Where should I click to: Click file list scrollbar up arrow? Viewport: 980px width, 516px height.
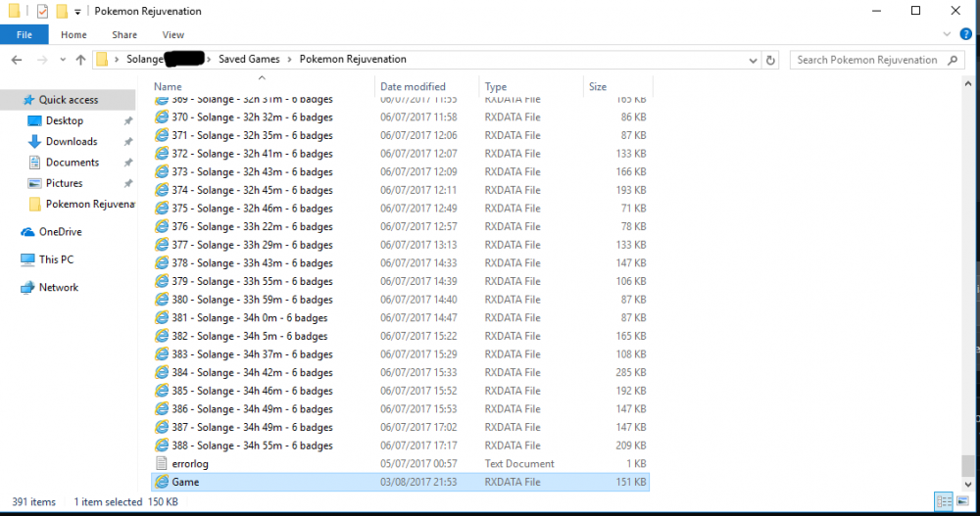click(x=968, y=83)
